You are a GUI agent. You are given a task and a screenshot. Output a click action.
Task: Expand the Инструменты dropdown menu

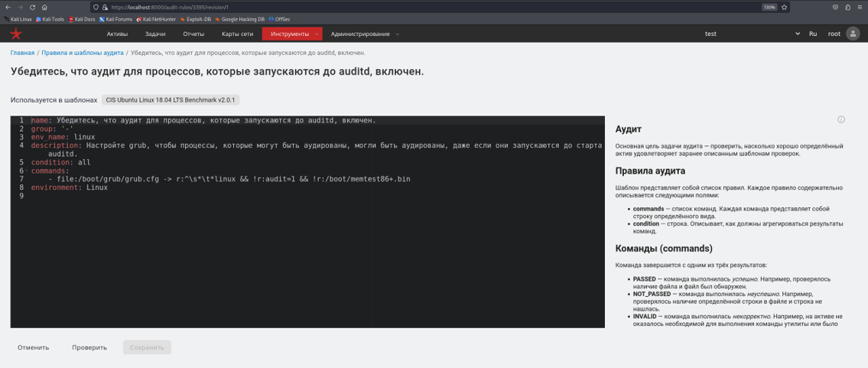point(292,34)
